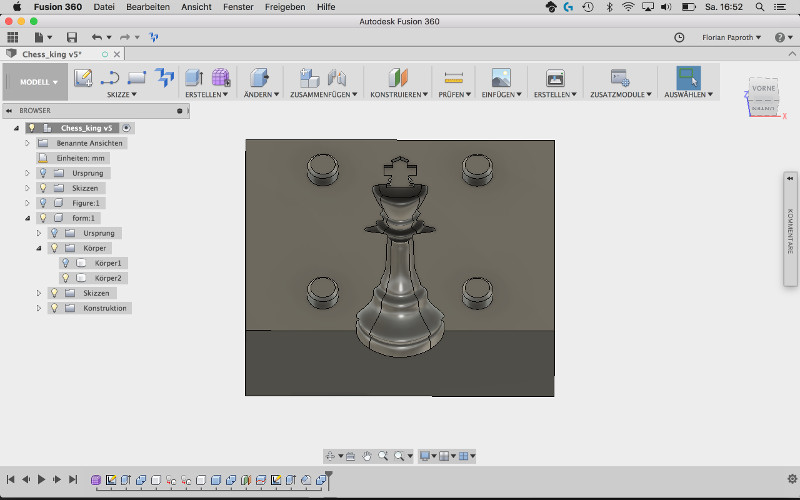Activate the pan hand tool in navigation bar
The width and height of the screenshot is (800, 500).
coord(367,456)
